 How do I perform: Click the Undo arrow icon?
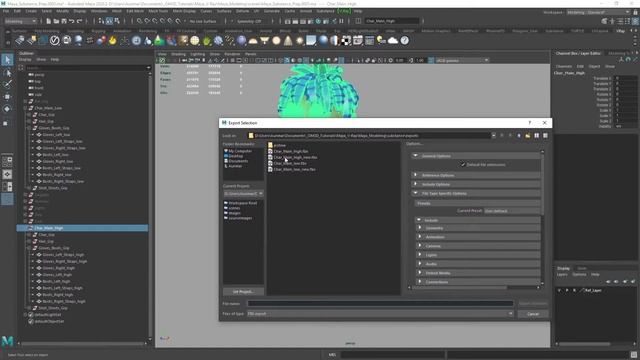(x=72, y=21)
